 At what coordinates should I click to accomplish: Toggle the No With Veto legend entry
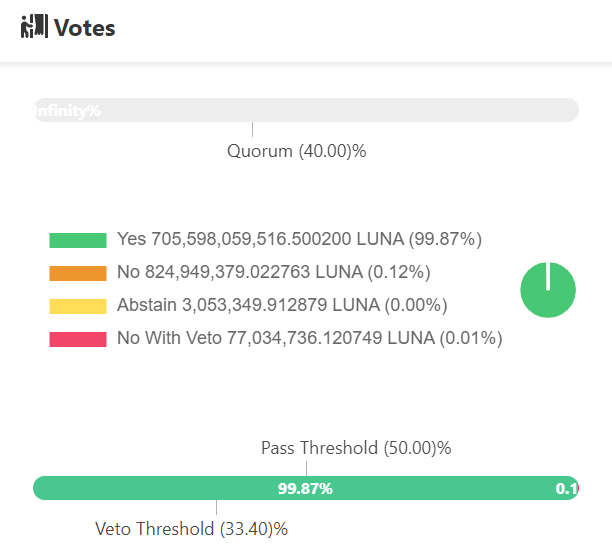(x=309, y=338)
